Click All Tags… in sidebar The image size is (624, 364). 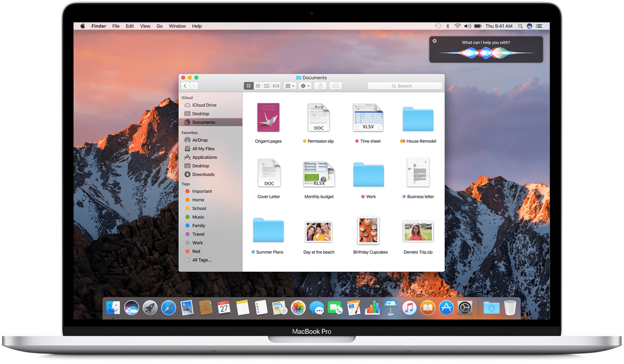(202, 260)
